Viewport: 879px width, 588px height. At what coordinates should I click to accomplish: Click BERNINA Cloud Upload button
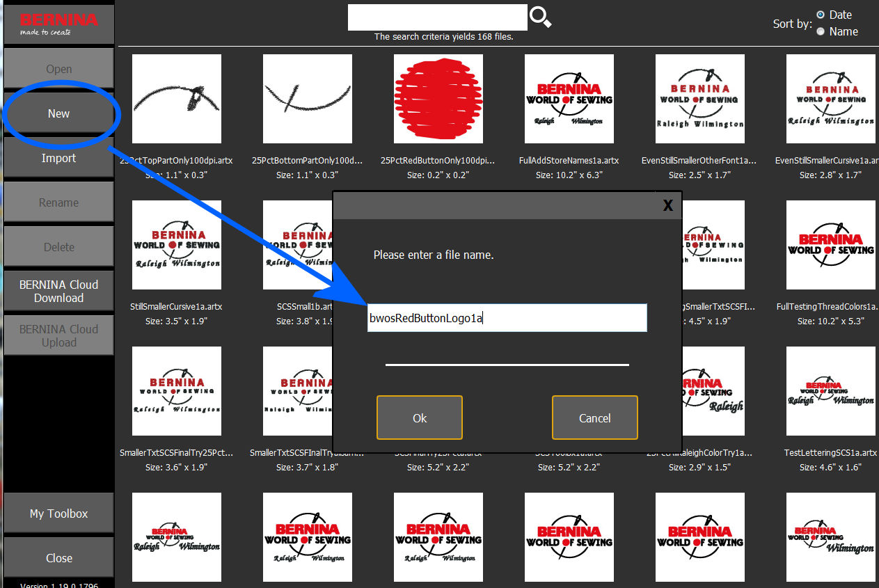tap(58, 335)
